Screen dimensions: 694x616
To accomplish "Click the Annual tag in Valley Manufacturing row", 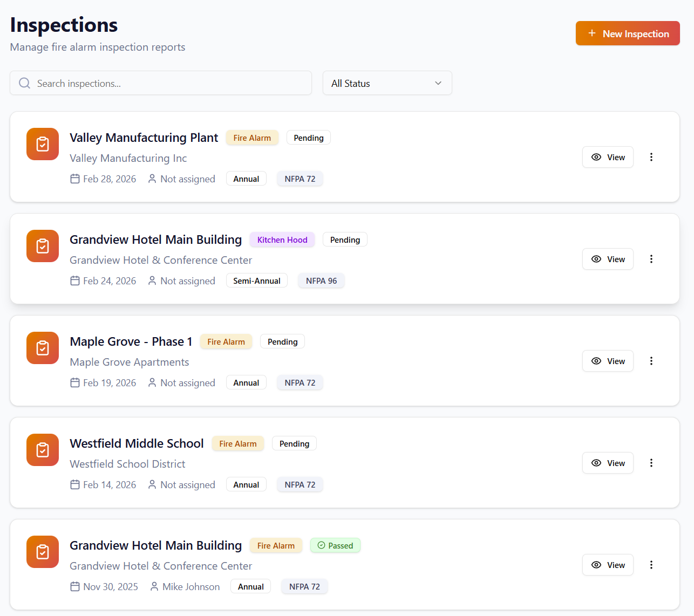I will click(246, 179).
